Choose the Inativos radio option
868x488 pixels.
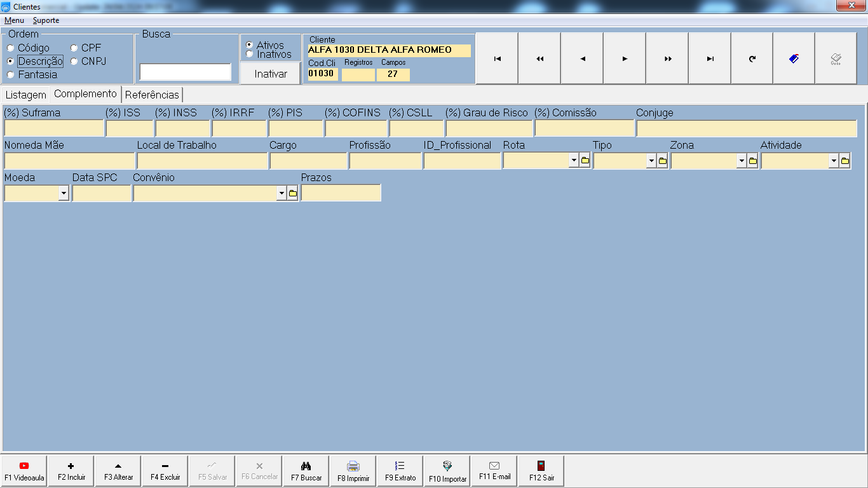pos(249,55)
